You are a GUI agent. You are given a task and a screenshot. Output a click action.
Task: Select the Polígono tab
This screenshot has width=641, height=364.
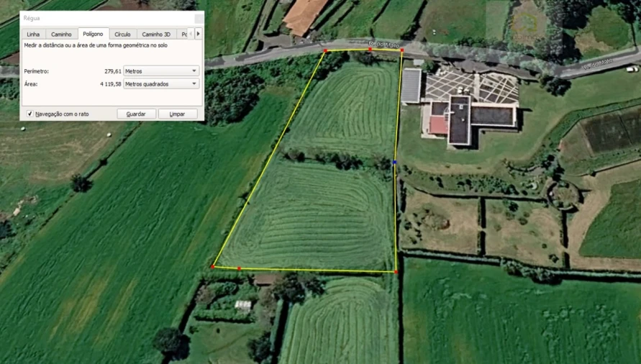click(x=93, y=34)
